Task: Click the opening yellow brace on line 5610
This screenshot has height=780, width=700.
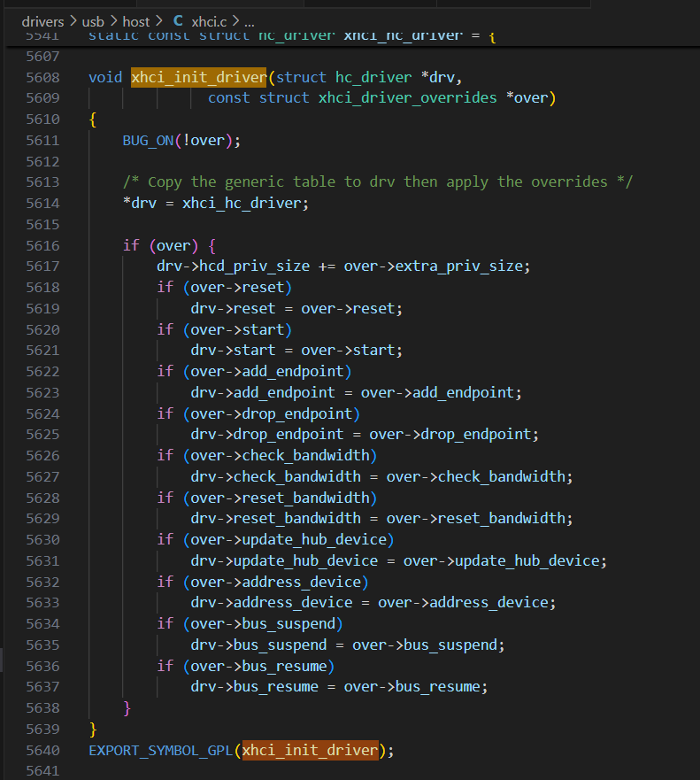Action: click(x=92, y=120)
